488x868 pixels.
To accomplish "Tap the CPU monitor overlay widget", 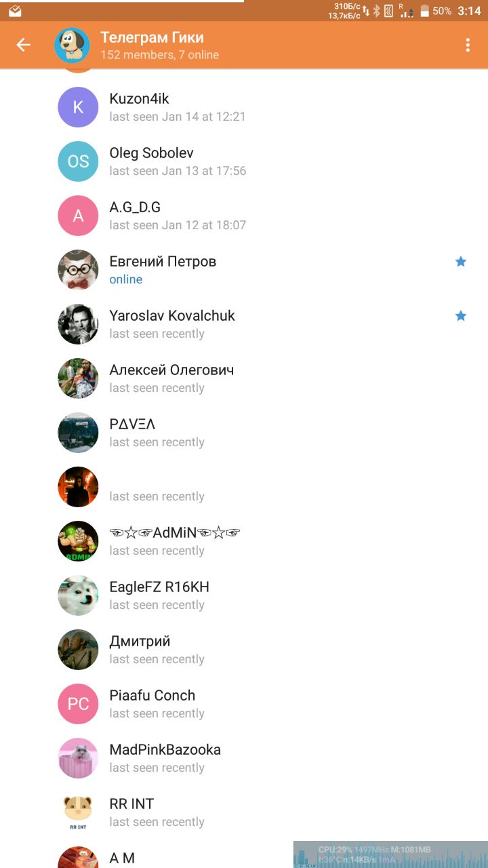I will point(390,854).
